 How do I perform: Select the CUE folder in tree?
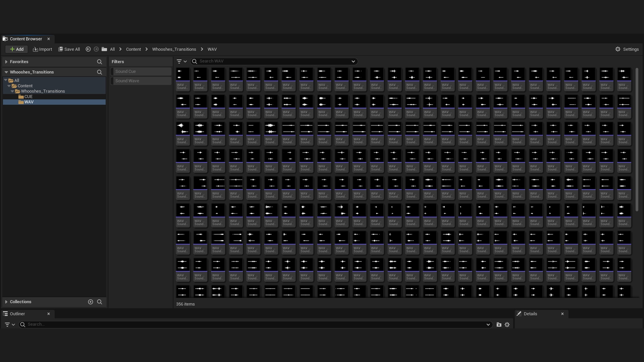coord(28,97)
